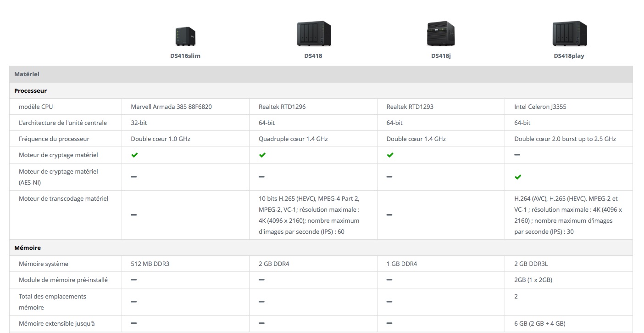Click expandable memory dash for DS416slim
The image size is (644, 333).
[134, 323]
